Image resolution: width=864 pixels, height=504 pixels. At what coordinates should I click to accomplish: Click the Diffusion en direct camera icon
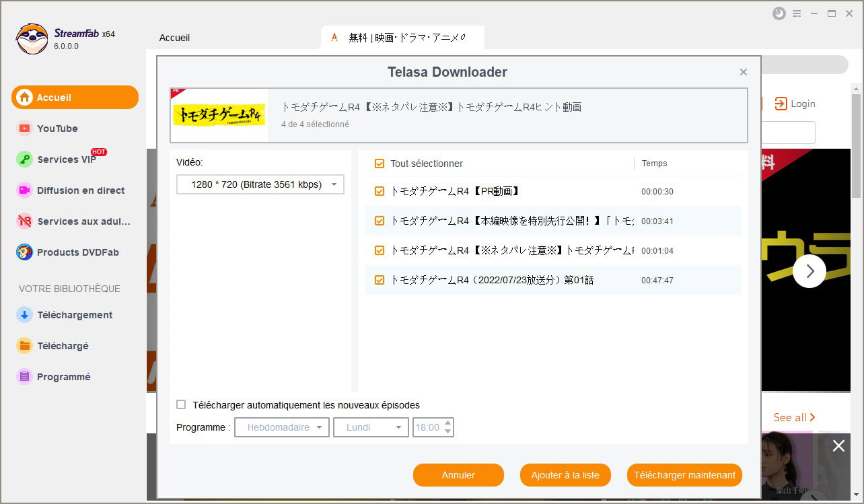25,190
